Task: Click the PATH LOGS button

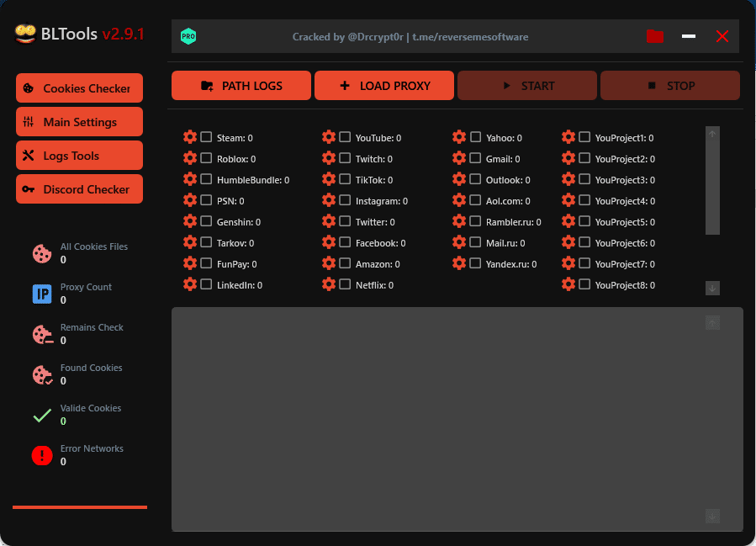Action: (x=241, y=85)
